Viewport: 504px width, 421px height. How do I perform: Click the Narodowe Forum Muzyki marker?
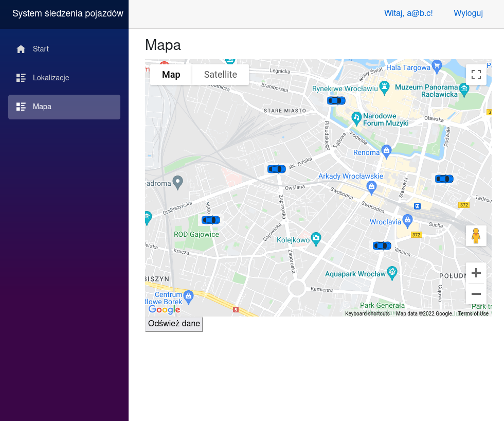356,118
